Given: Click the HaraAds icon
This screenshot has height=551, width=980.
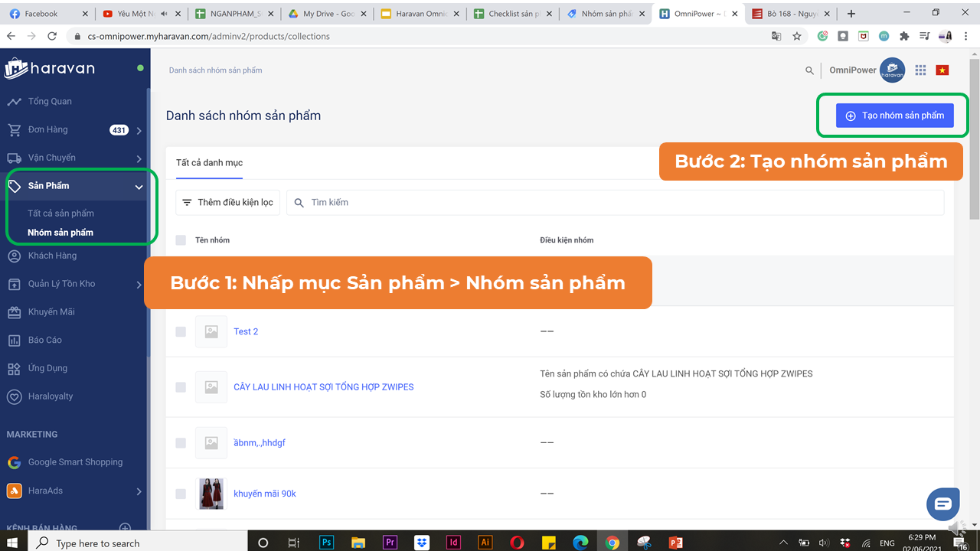Looking at the screenshot, I should 14,491.
